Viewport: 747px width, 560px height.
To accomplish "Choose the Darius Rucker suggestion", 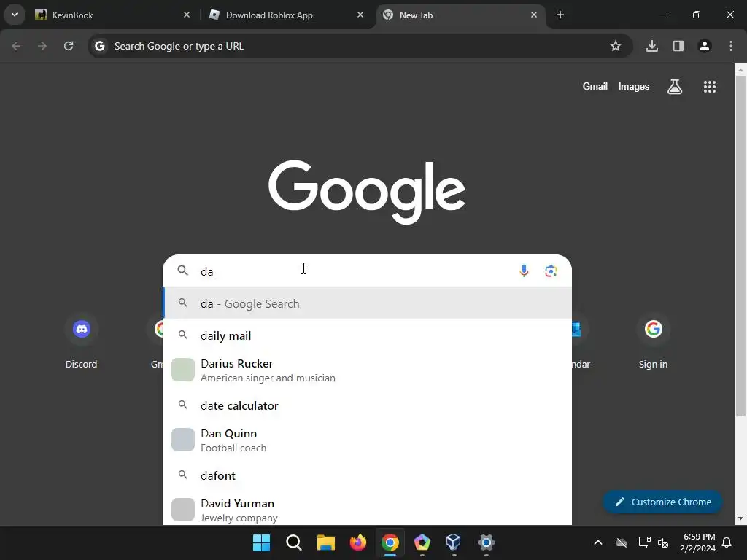I will tap(368, 370).
